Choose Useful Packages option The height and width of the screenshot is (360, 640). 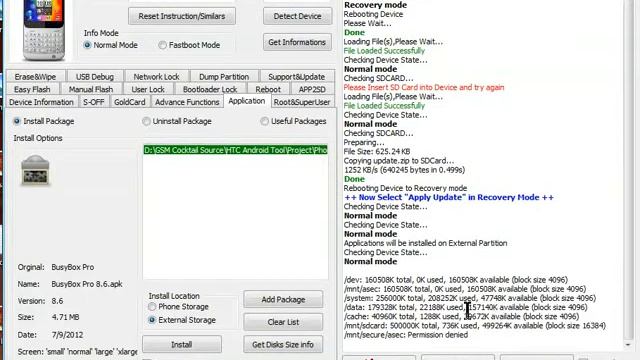[293, 121]
